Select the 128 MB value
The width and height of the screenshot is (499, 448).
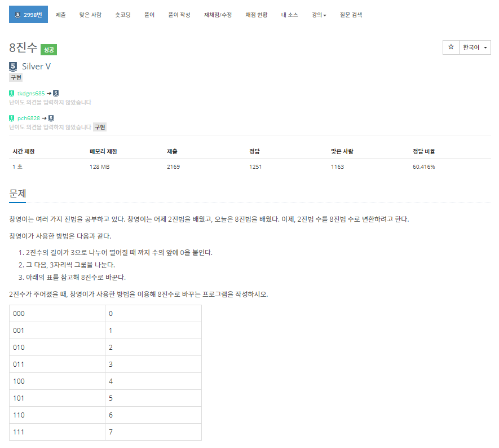coord(100,167)
